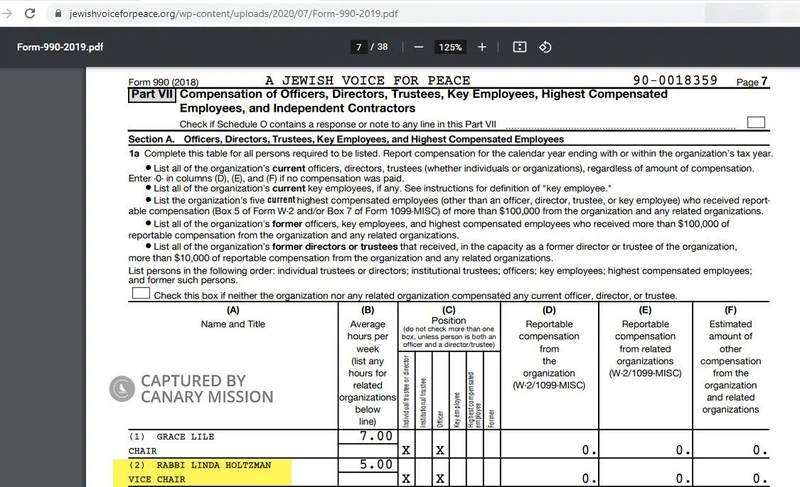Click the "Section A." heading
Screen dimensions: 800x487
[151, 139]
